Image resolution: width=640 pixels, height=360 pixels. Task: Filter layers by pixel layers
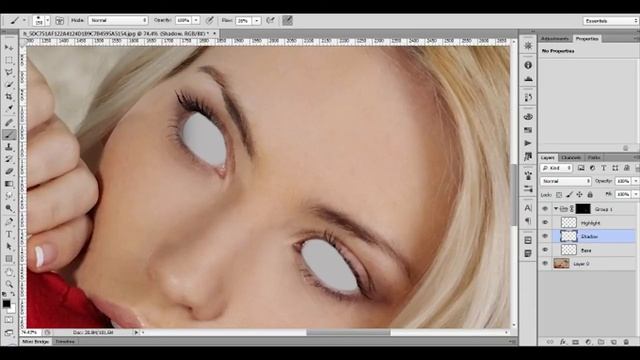tap(581, 168)
